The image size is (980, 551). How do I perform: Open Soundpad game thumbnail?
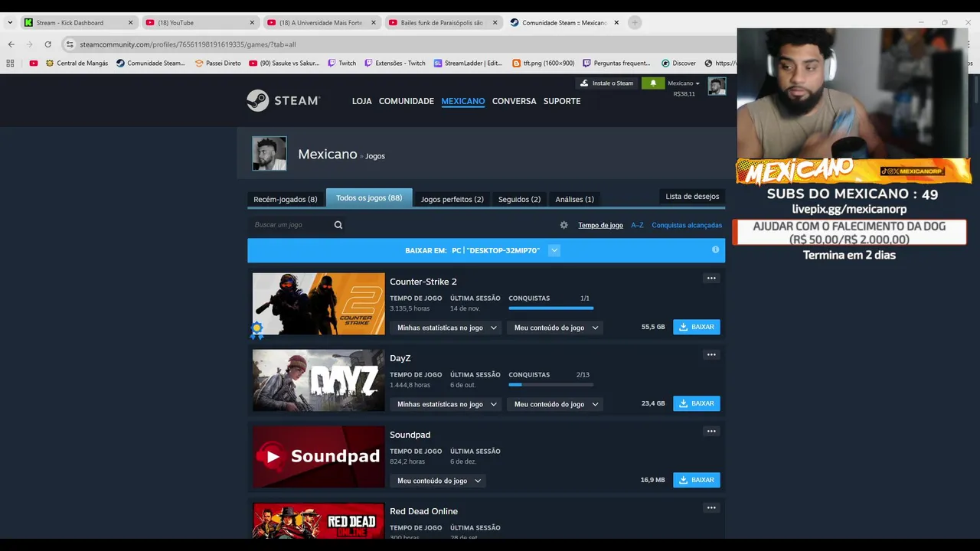pyautogui.click(x=318, y=457)
